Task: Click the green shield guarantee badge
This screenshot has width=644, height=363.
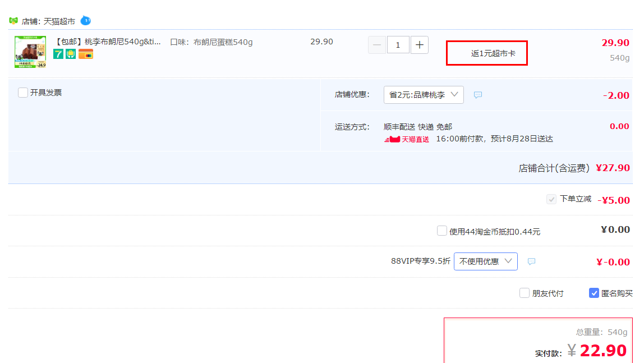Action: (71, 54)
